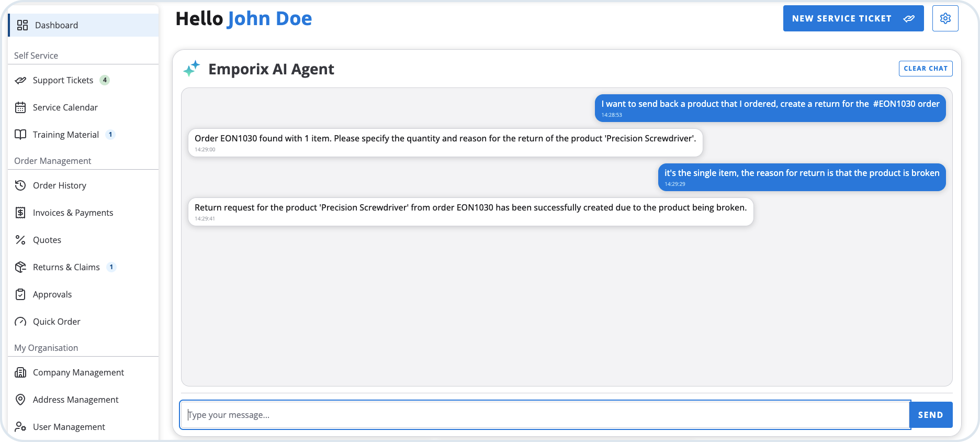Click the Service Calendar icon
The height and width of the screenshot is (442, 980).
point(20,107)
